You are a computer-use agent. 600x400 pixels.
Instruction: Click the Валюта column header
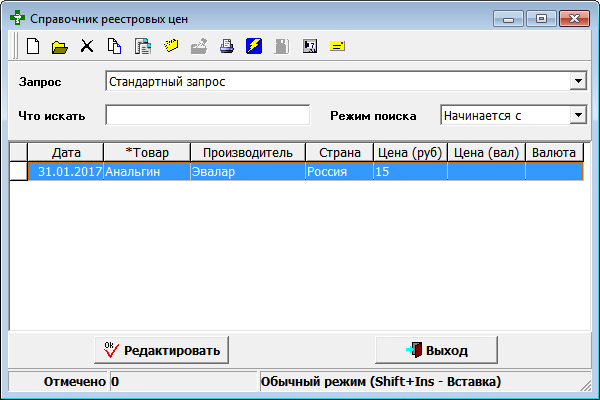click(x=554, y=152)
